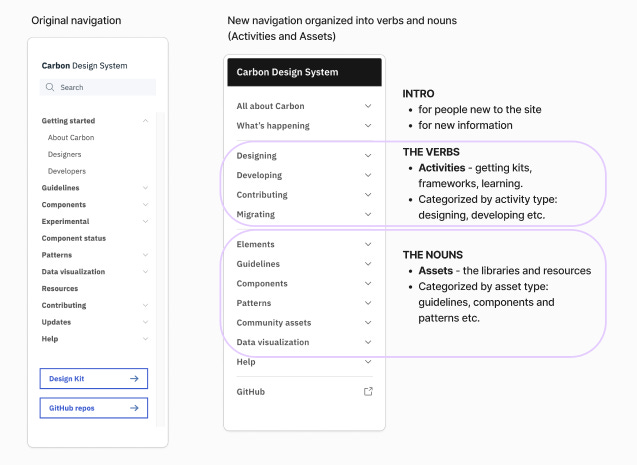
Task: Expand the Developing chevron
Action: coord(368,175)
